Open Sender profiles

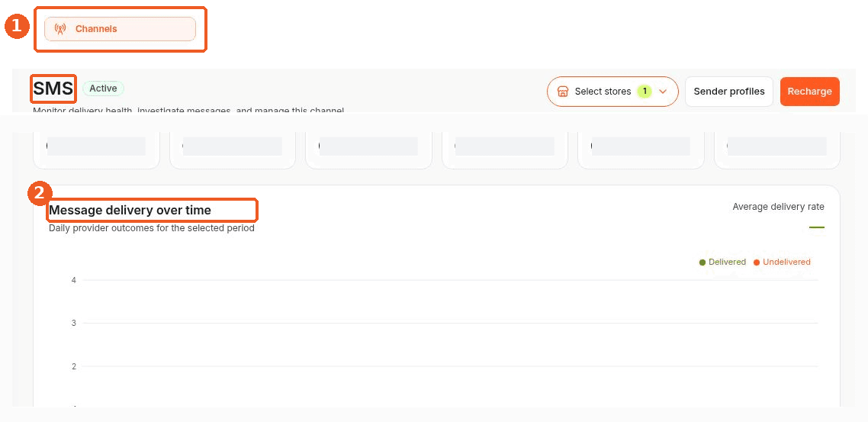pos(729,92)
